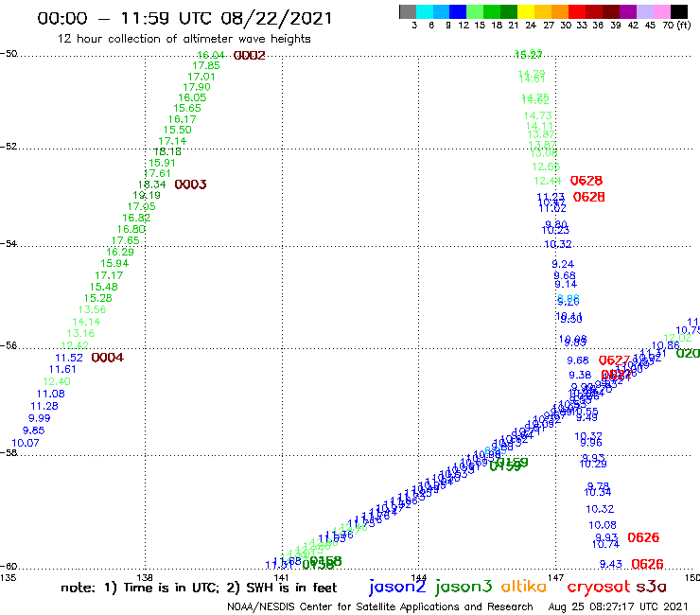This screenshot has width=700, height=615.
Task: Click the jason3 satellite legend label
Action: pyautogui.click(x=464, y=587)
